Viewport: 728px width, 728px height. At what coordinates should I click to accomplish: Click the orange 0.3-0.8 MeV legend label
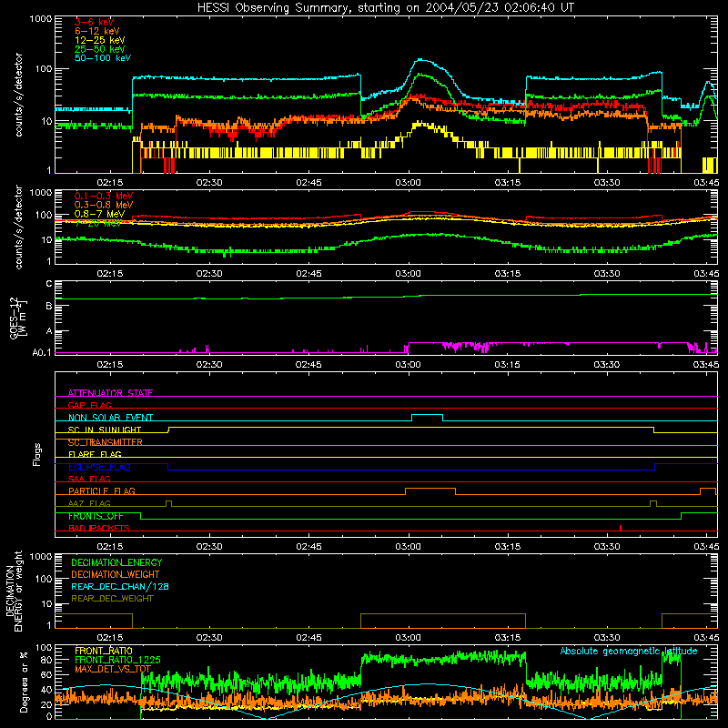(x=104, y=205)
